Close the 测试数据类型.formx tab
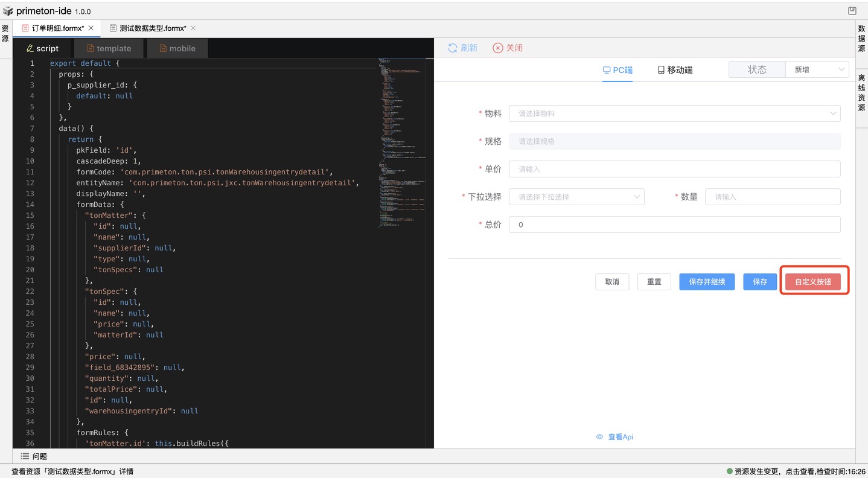Screen dimensions: 868x478 click(193, 28)
